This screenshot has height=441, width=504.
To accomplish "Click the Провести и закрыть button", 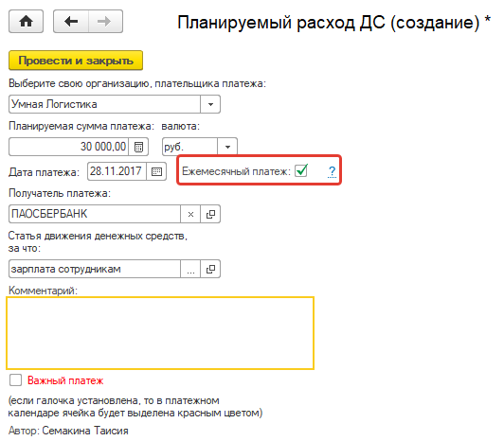I will [76, 60].
